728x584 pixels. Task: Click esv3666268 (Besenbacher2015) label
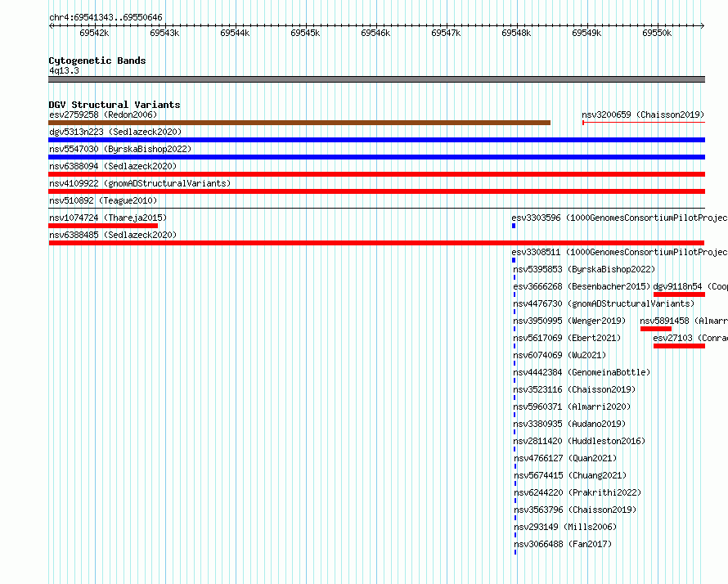pyautogui.click(x=582, y=286)
